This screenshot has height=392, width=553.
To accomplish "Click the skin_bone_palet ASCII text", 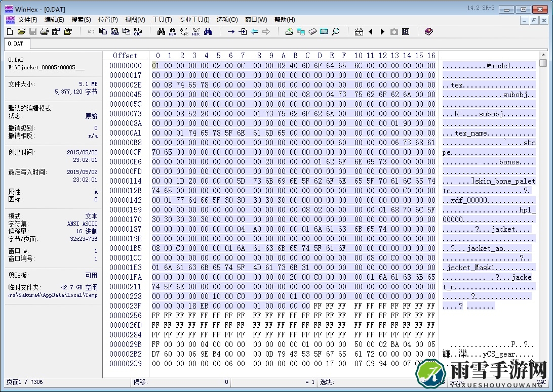I will (505, 181).
